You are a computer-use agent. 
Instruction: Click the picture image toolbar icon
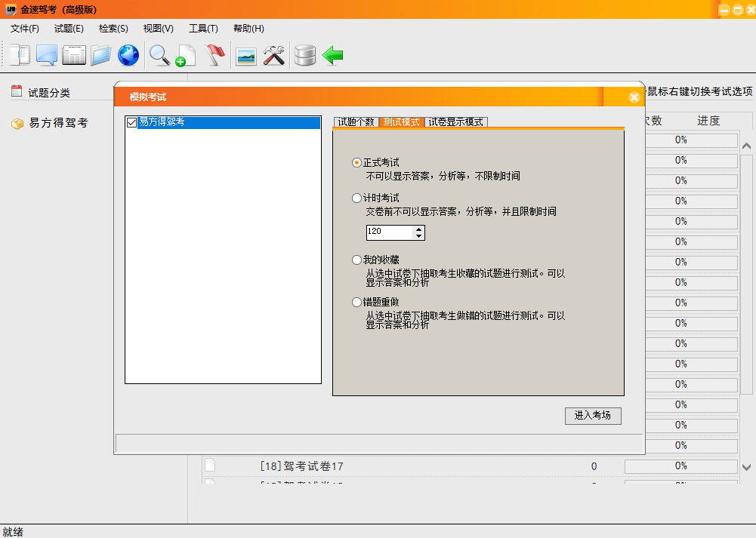click(x=246, y=56)
